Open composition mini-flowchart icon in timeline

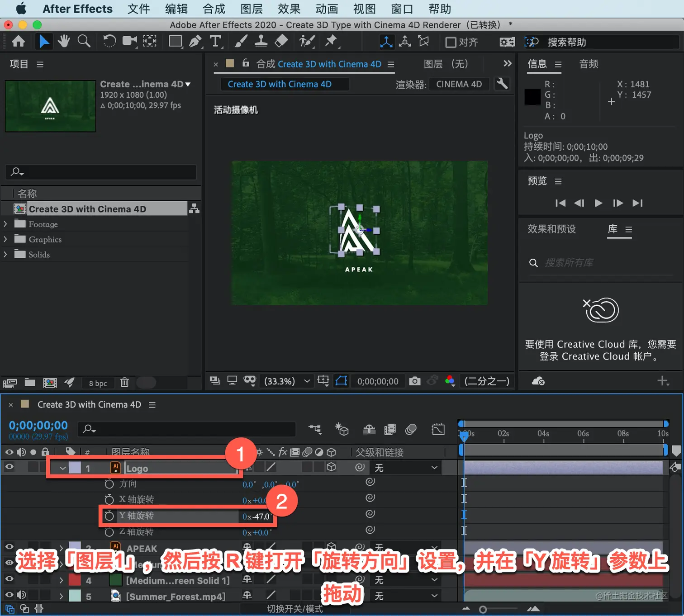(x=315, y=429)
